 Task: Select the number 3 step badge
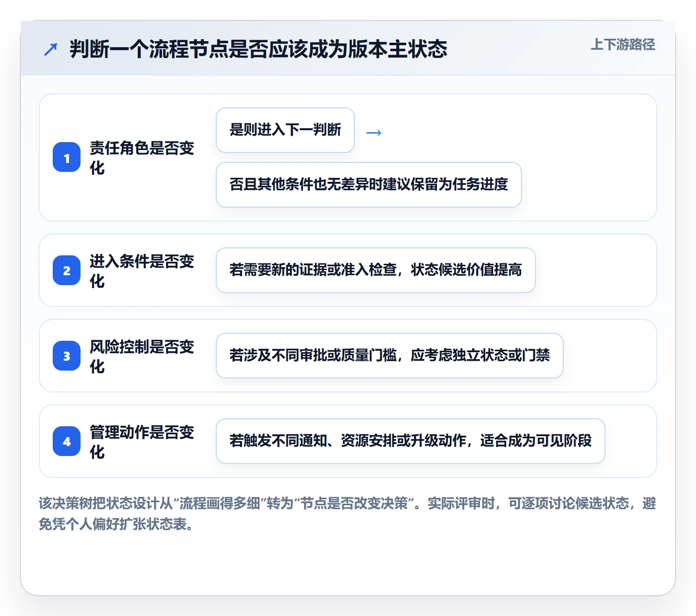(67, 356)
